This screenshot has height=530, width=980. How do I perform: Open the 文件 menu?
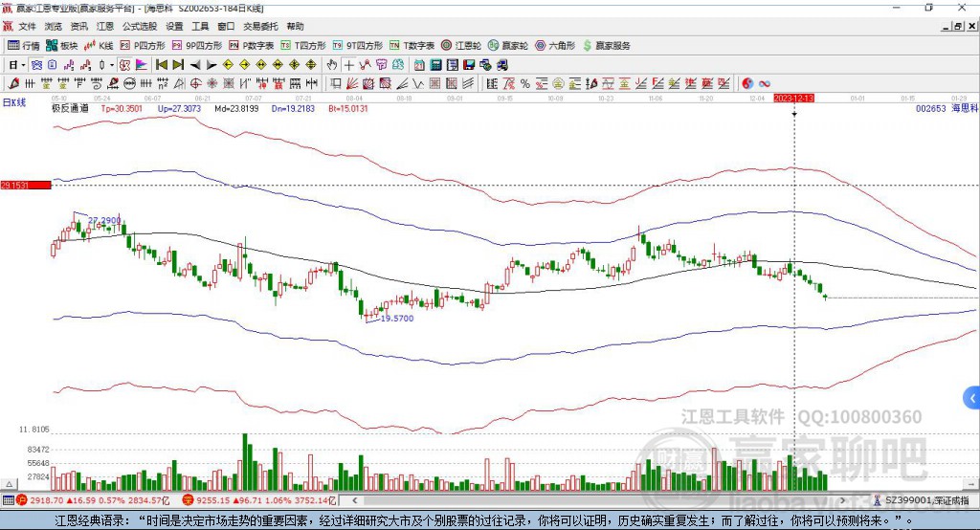(x=27, y=26)
